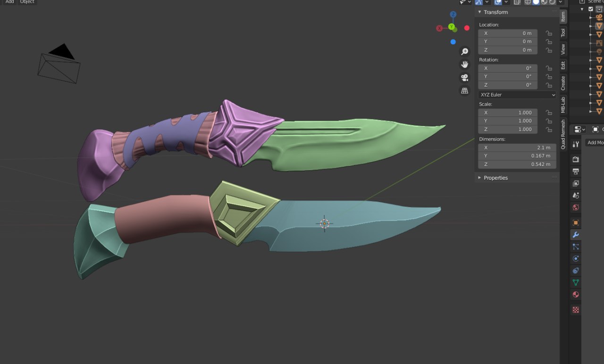Select the image empty icon in outliner
This screenshot has height=364, width=604.
click(599, 43)
